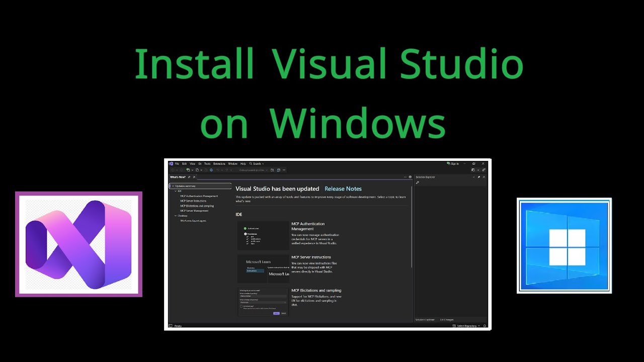The height and width of the screenshot is (362, 644).
Task: Open the notifications bell in the status bar
Action: click(485, 326)
